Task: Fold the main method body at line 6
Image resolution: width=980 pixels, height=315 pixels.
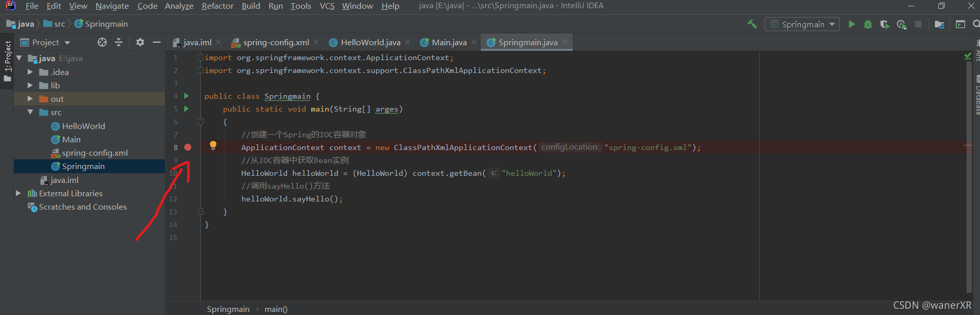Action: [201, 122]
